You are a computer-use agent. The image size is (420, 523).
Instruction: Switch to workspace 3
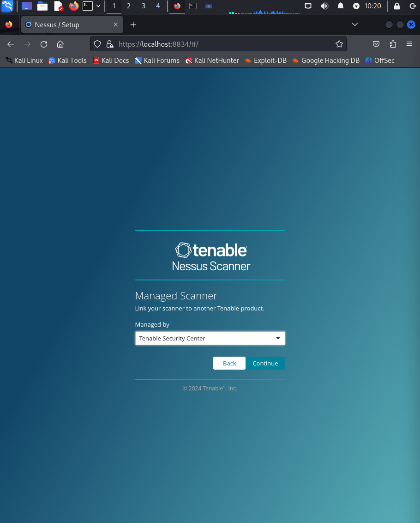(144, 6)
